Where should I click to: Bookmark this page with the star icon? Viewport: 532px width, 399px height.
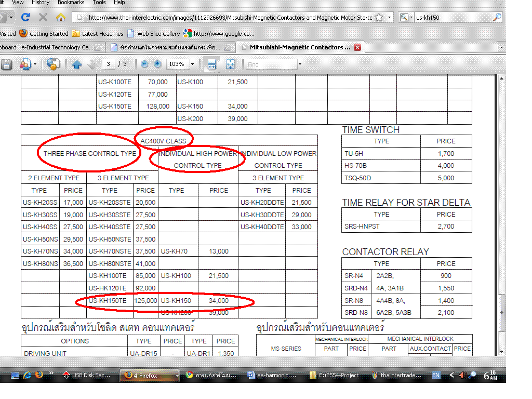(x=379, y=17)
